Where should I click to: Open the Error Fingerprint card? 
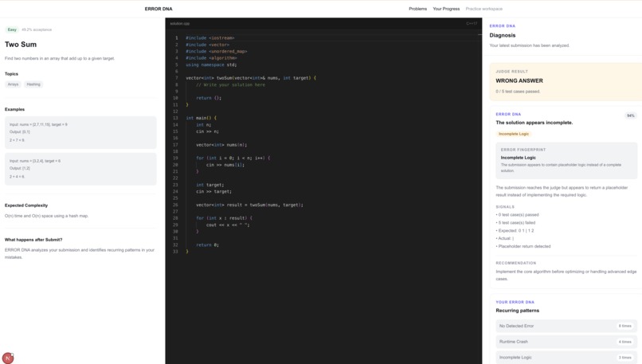[x=566, y=161]
